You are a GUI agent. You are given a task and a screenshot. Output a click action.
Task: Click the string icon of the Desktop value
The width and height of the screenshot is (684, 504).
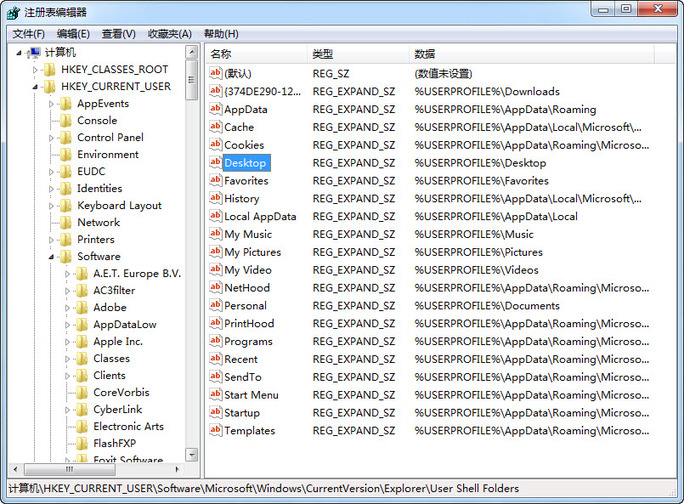215,162
